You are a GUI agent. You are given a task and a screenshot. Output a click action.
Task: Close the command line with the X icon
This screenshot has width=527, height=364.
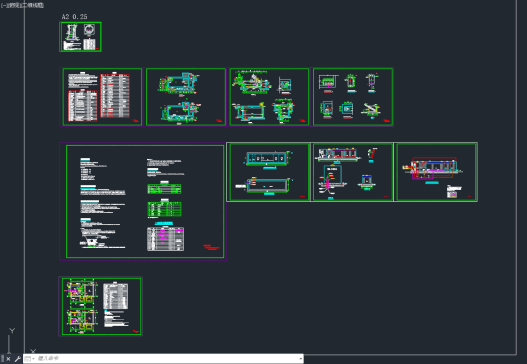8,359
